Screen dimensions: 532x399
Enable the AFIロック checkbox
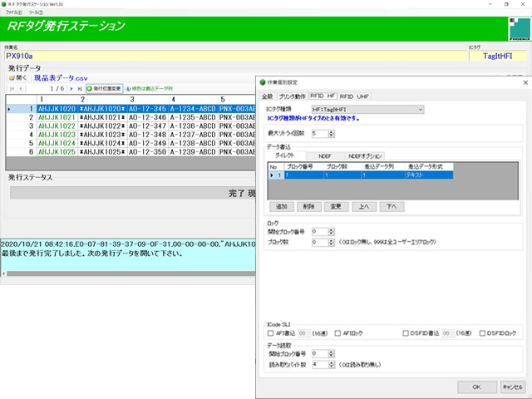[x=337, y=333]
